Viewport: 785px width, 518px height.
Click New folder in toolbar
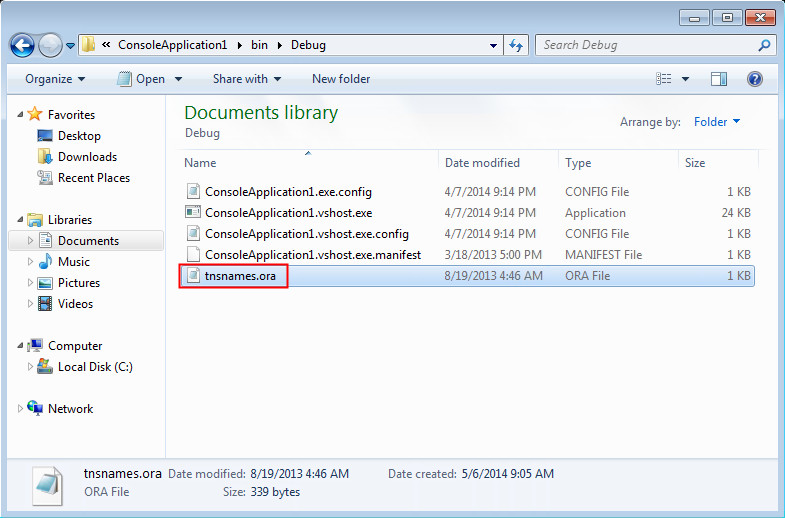(341, 79)
